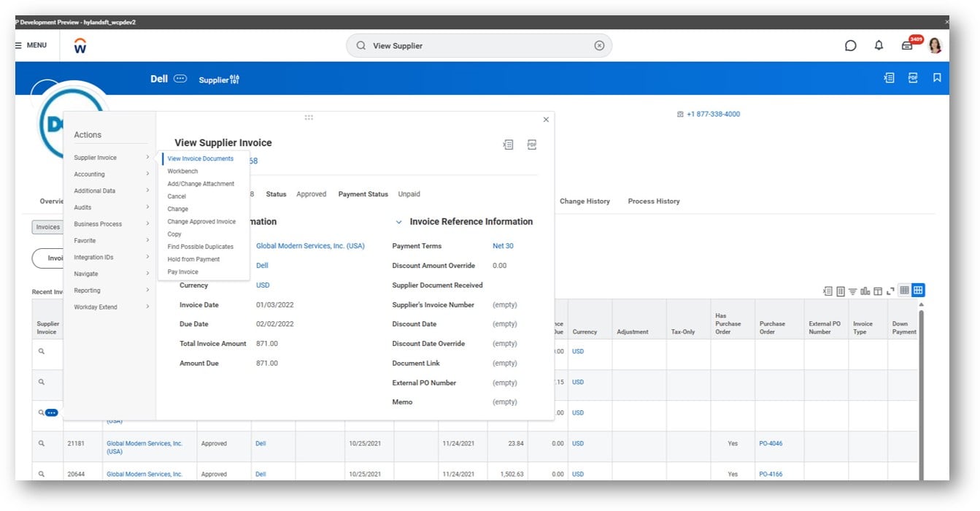
Task: Select Add/Change Attachment menu item
Action: tap(201, 184)
